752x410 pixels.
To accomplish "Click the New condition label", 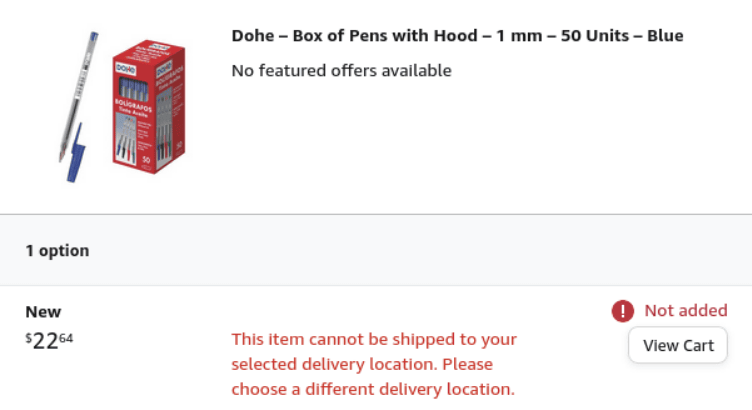I will (x=43, y=312).
